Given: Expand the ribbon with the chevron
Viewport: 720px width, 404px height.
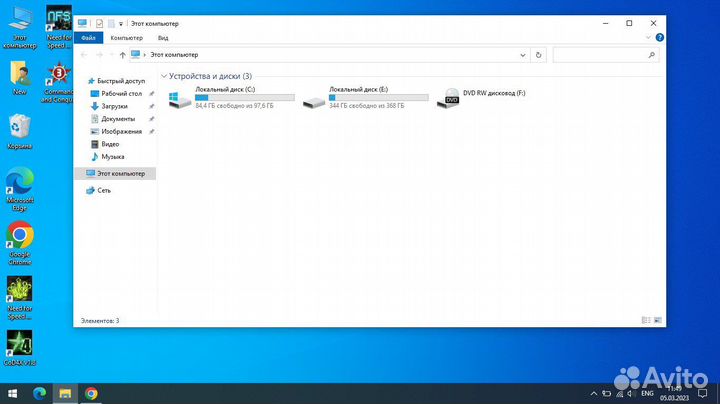Looking at the screenshot, I should coord(648,38).
